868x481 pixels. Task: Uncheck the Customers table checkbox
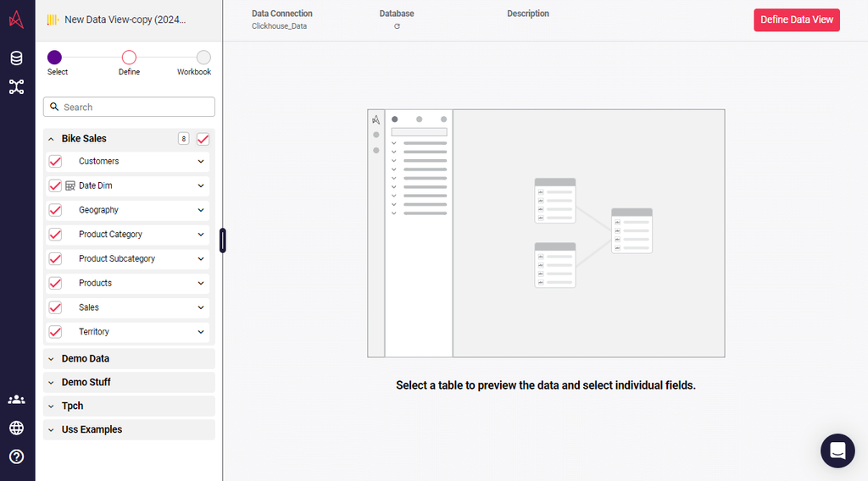pos(55,162)
